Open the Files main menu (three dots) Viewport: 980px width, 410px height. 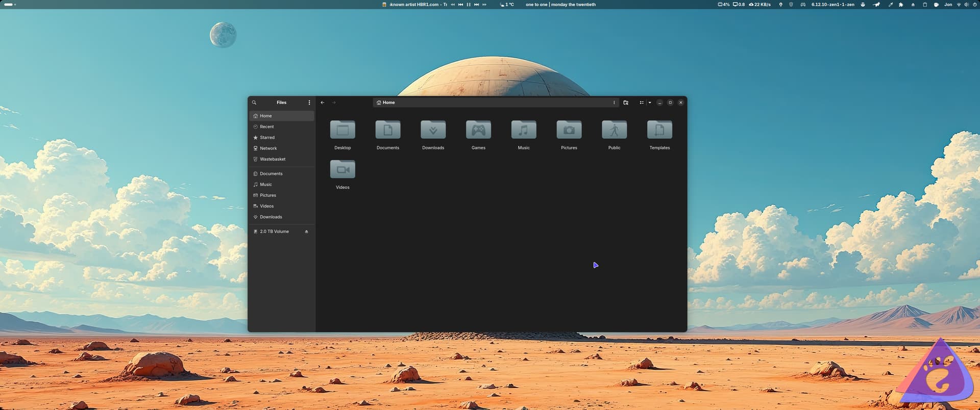click(309, 102)
